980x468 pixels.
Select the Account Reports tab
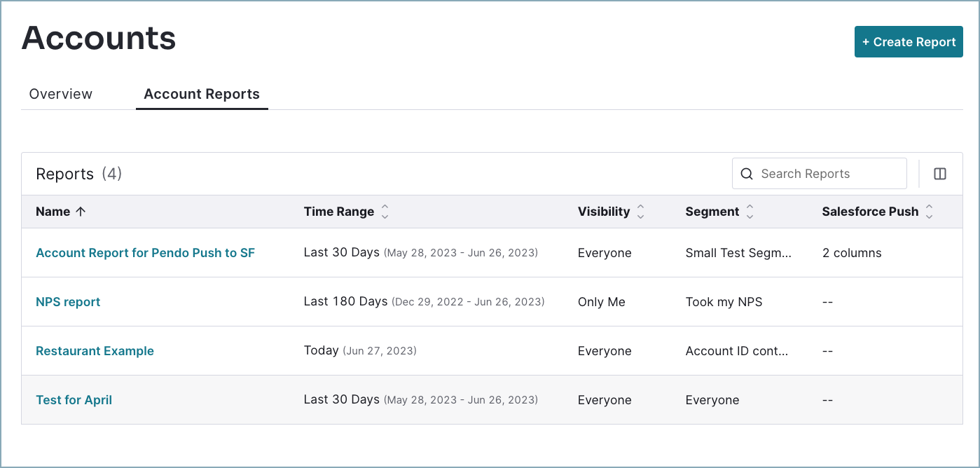201,93
